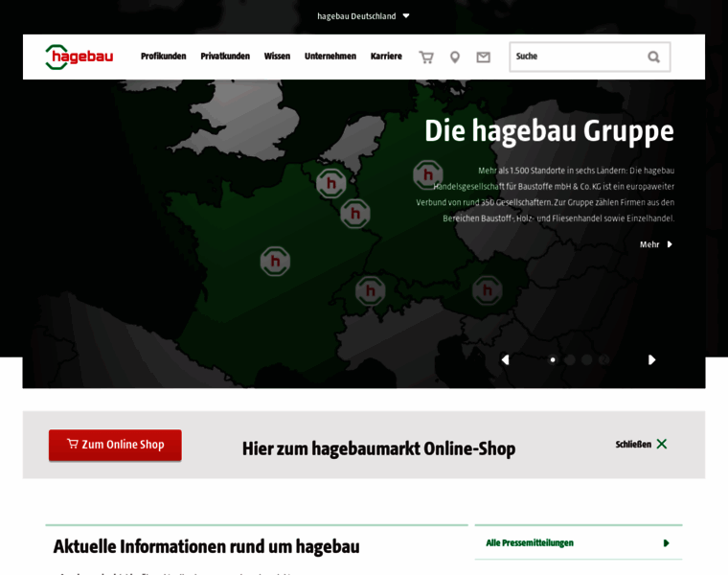Select the hagebau map marker over Switzerland

click(x=371, y=290)
